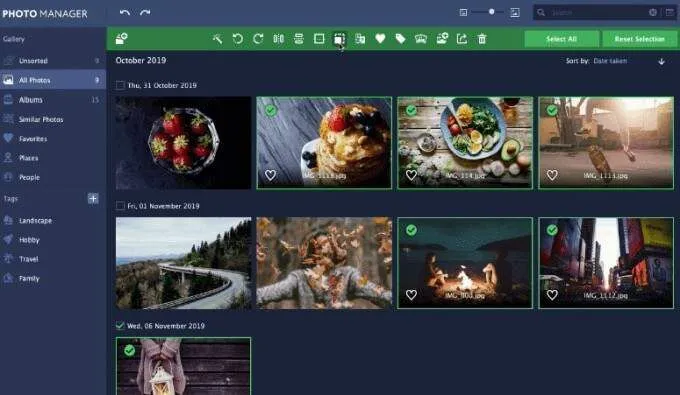Click the icon right of Resize tool

(360, 39)
